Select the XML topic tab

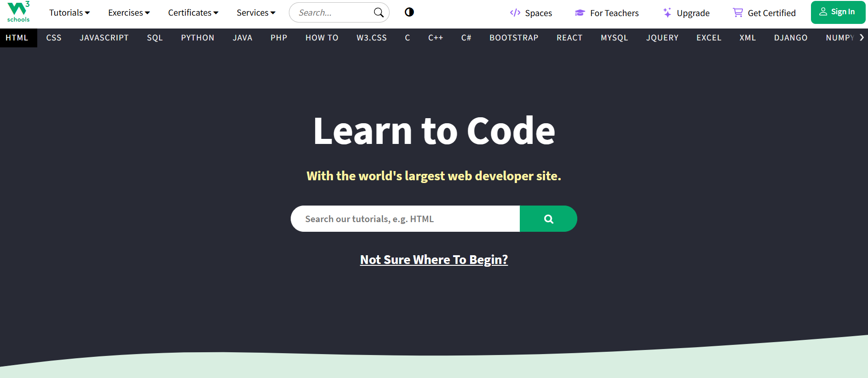click(748, 38)
